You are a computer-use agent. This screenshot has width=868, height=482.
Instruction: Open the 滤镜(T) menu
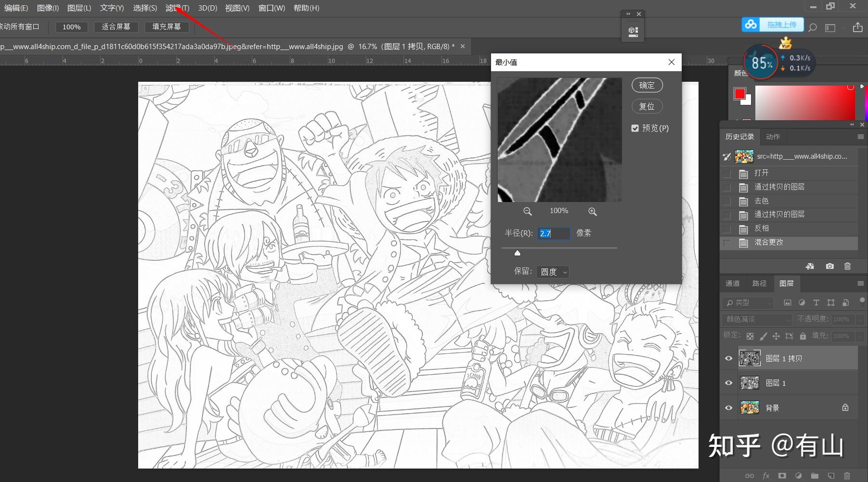177,8
